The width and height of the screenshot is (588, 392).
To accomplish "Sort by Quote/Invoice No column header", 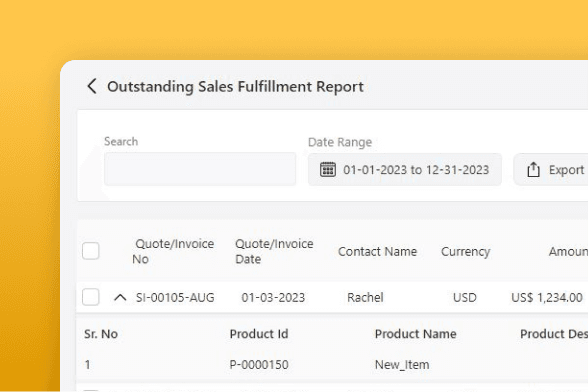I will pos(173,251).
